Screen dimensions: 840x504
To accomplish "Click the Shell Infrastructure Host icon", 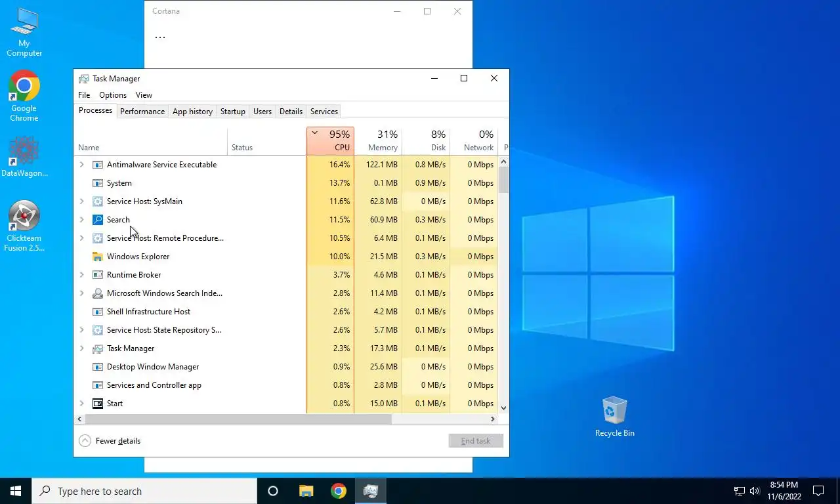I will click(x=98, y=312).
